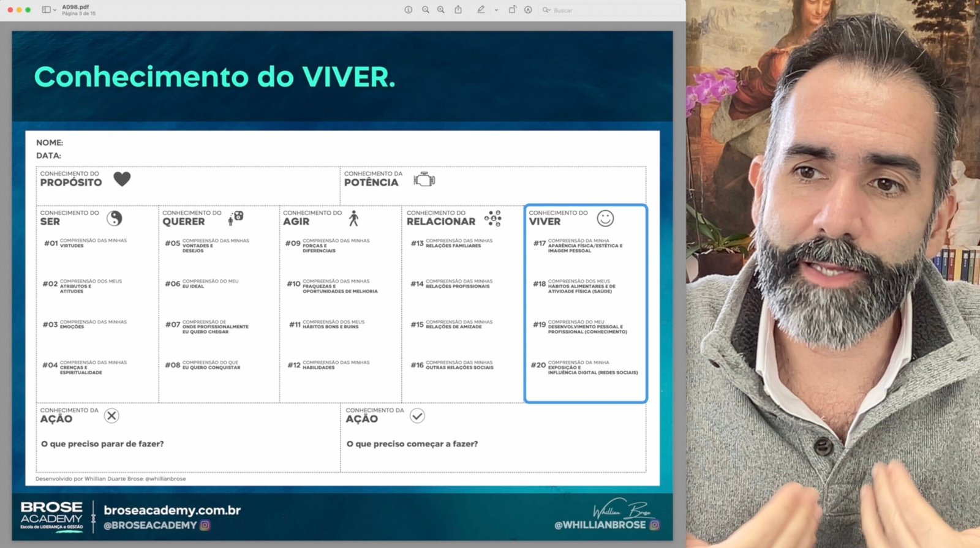Click the broseacademy.com.br link
Image resolution: width=980 pixels, height=548 pixels.
pos(172,510)
